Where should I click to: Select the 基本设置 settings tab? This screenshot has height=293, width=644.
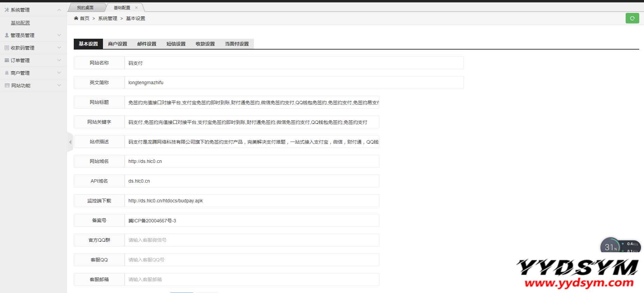88,44
